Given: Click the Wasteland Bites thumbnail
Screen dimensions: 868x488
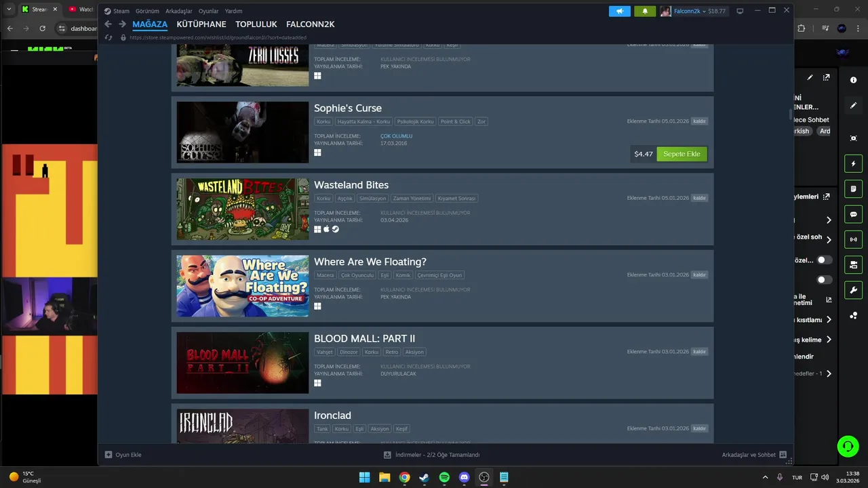Looking at the screenshot, I should (x=243, y=209).
